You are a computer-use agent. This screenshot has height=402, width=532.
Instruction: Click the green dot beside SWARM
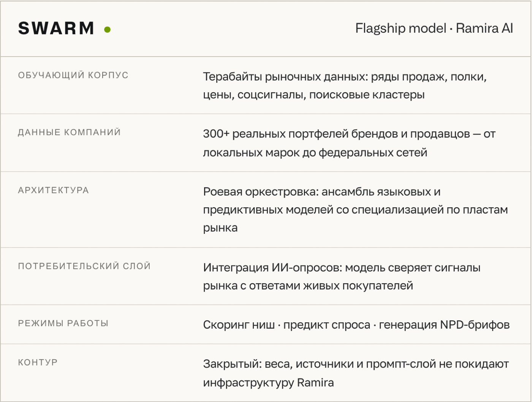point(108,30)
